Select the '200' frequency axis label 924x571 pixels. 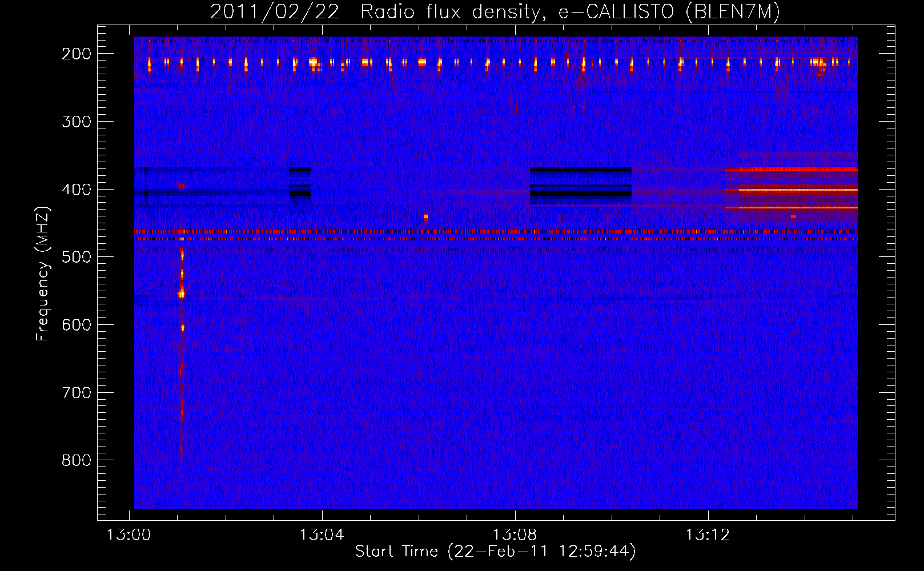[77, 54]
